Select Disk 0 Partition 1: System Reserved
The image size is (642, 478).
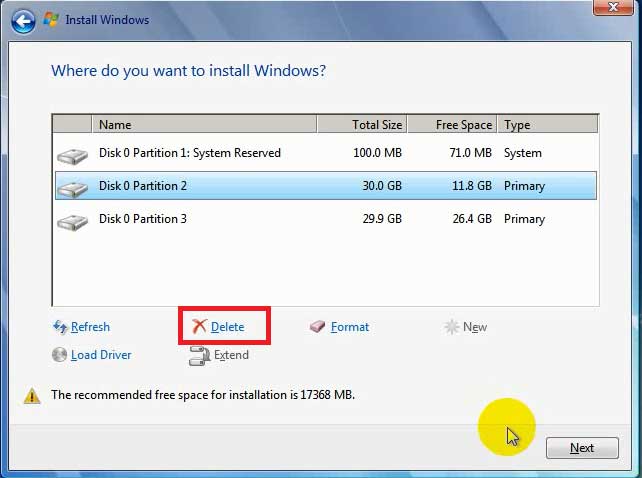(x=190, y=153)
